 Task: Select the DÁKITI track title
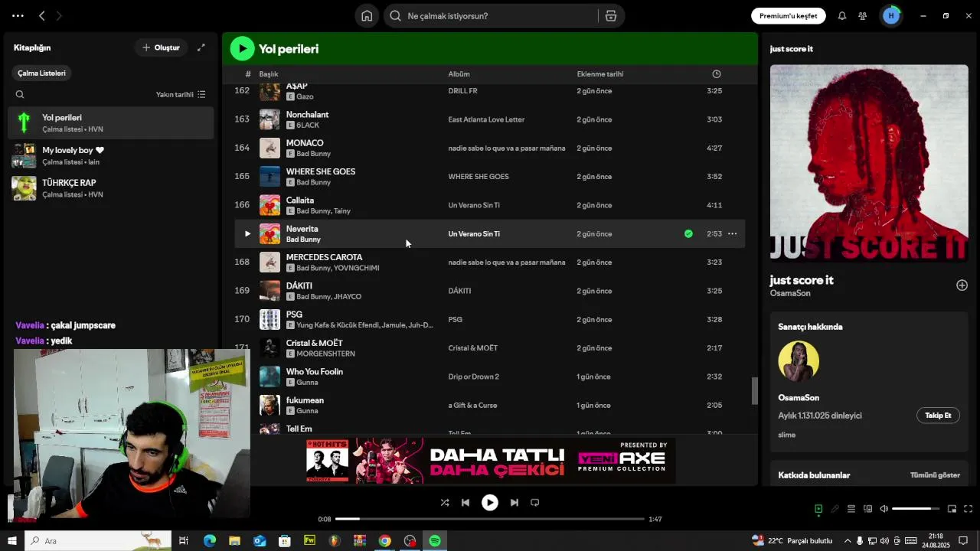pos(299,286)
